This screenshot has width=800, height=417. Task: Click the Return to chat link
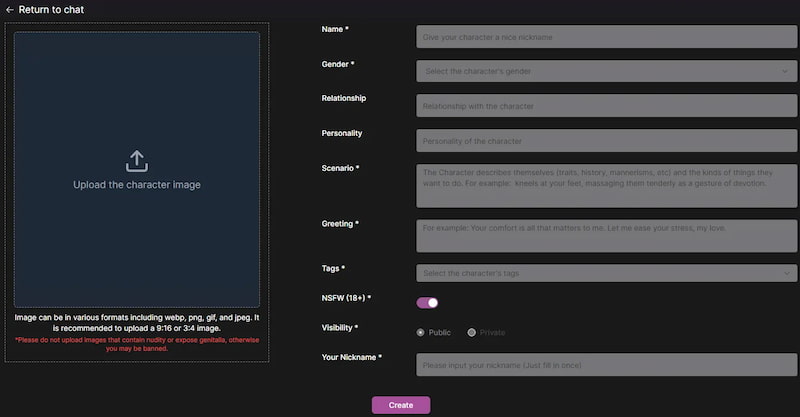pyautogui.click(x=51, y=10)
